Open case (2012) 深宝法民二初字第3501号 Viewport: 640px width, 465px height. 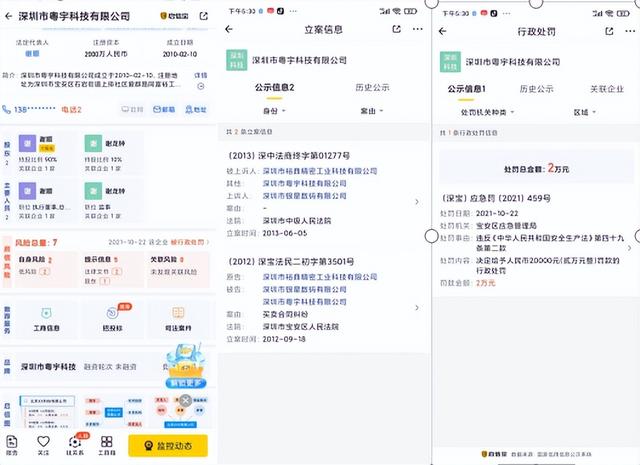click(x=291, y=261)
